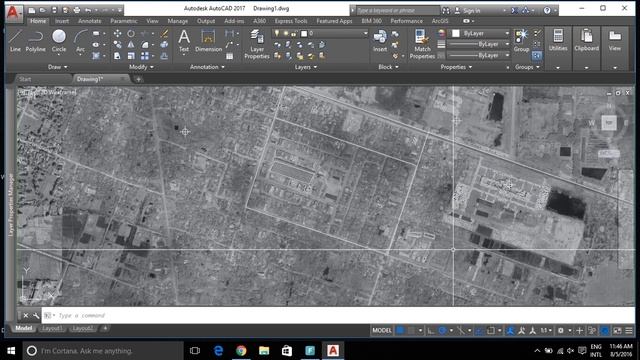Viewport: 640px width, 360px height.
Task: Toggle grid display in status bar
Action: [400, 330]
